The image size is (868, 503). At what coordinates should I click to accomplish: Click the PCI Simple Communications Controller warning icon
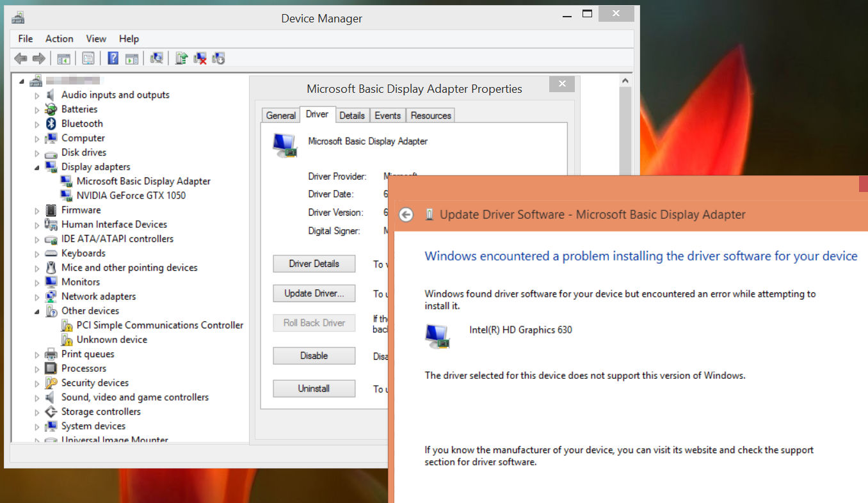tap(67, 325)
